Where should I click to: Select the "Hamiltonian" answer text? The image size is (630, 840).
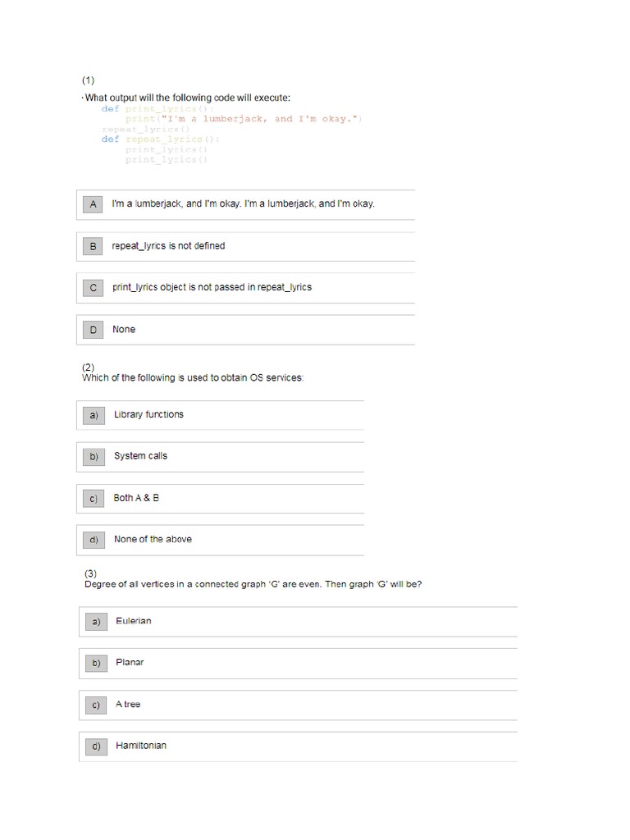[141, 746]
